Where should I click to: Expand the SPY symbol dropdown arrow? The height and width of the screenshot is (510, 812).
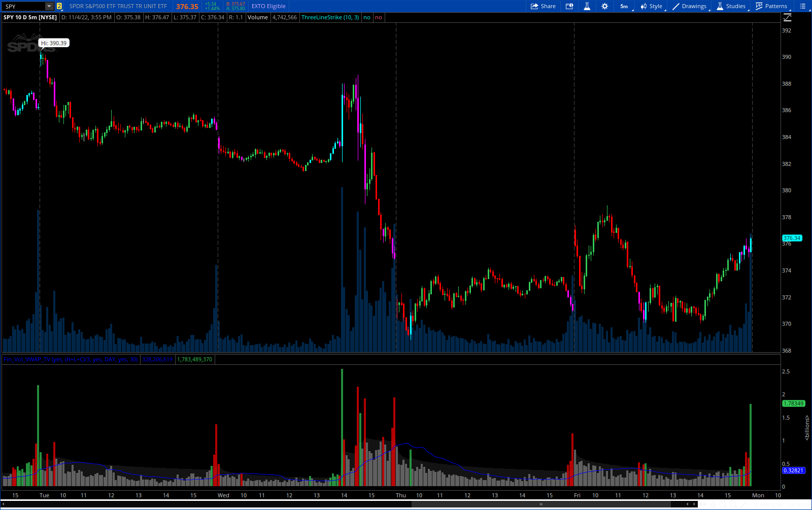tap(49, 6)
